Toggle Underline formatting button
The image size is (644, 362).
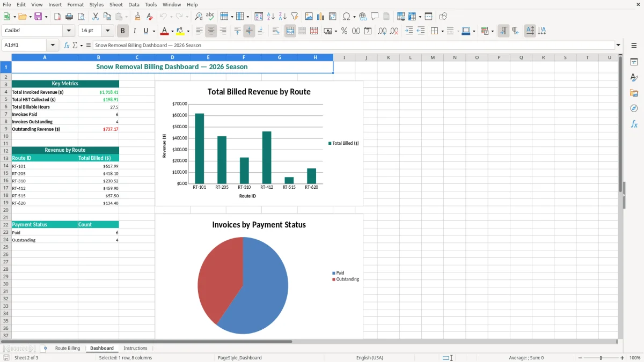point(146,31)
